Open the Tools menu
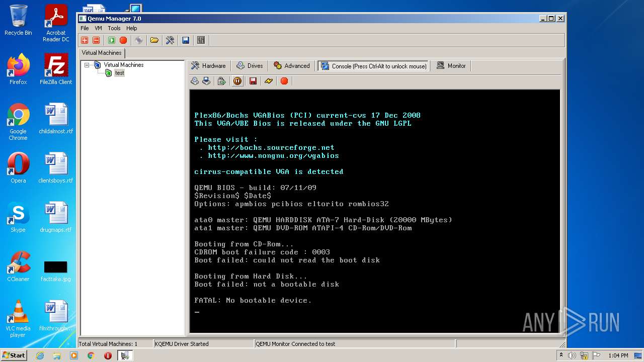This screenshot has width=644, height=362. pos(114,28)
